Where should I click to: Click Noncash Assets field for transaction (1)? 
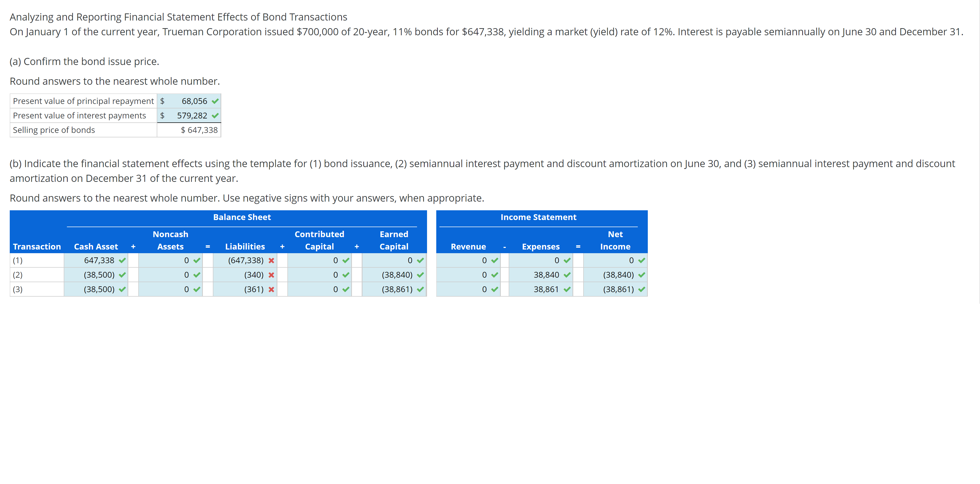click(x=170, y=261)
